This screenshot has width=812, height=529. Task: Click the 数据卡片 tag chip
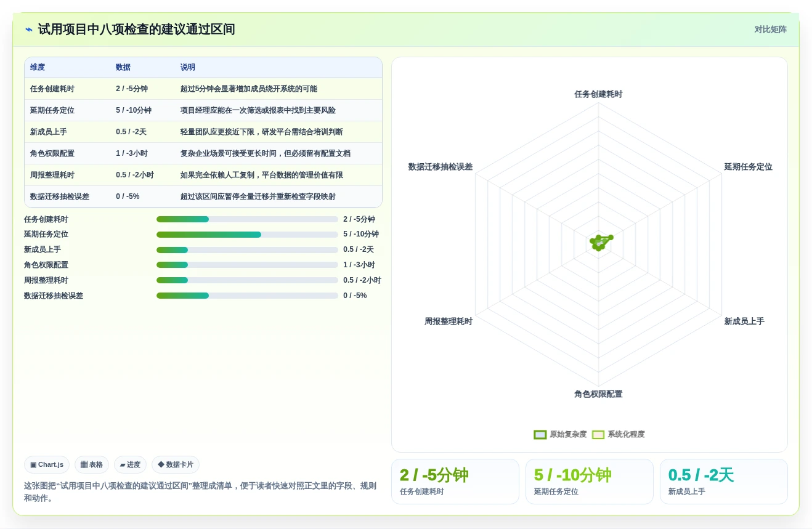(x=176, y=465)
